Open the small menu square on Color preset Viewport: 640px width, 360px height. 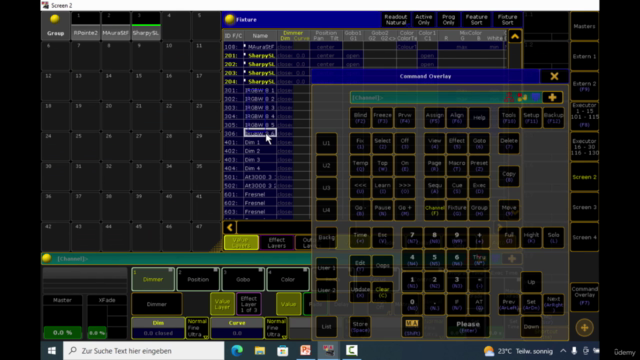point(305,270)
